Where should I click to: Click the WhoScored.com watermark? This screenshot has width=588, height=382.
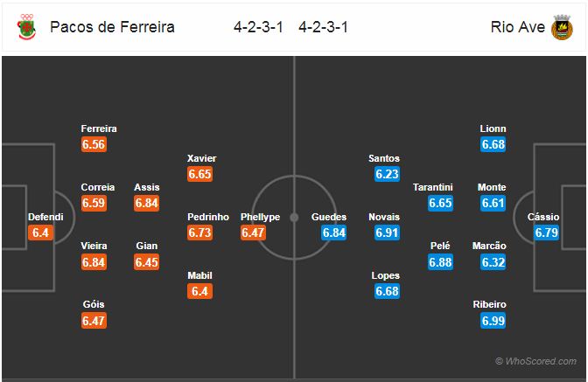coord(535,361)
